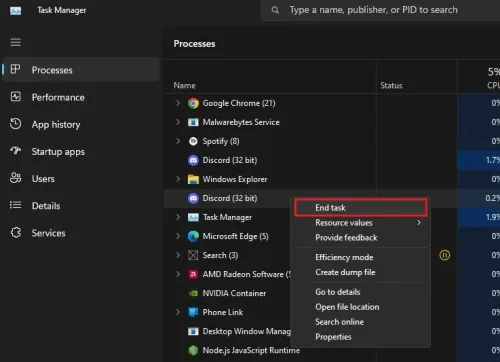500x362 pixels.
Task: Select the Node.js JavaScript Runtime row text
Action: [251, 350]
